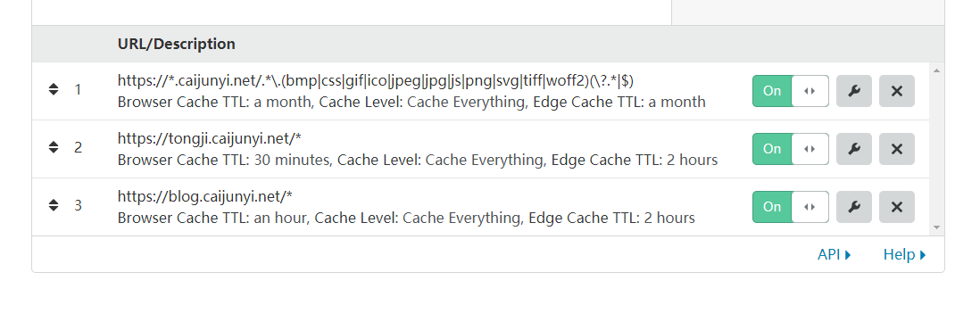Remove the tongji.caijunyi.net page rule
Screen dimensions: 980x322
point(897,149)
